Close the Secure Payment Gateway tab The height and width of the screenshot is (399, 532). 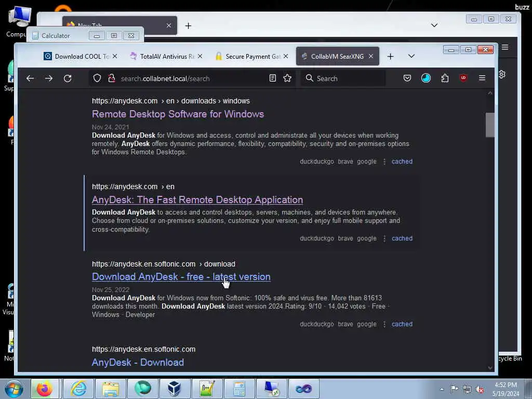click(286, 56)
